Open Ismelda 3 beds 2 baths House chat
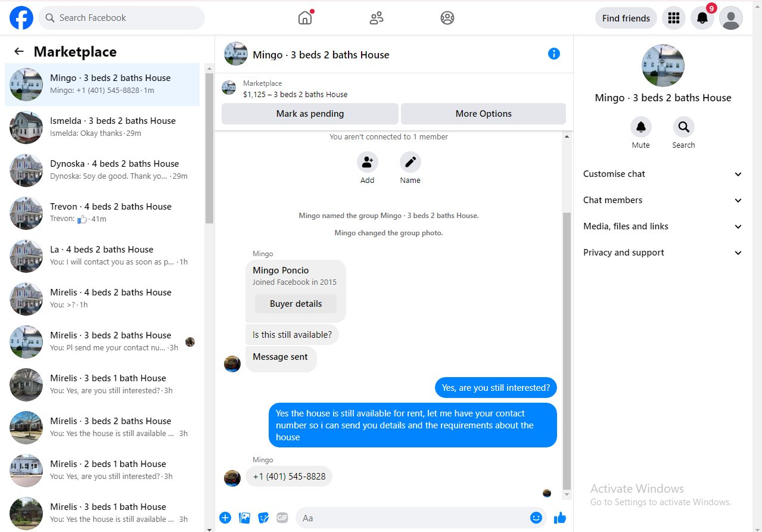The height and width of the screenshot is (532, 762). click(x=102, y=127)
